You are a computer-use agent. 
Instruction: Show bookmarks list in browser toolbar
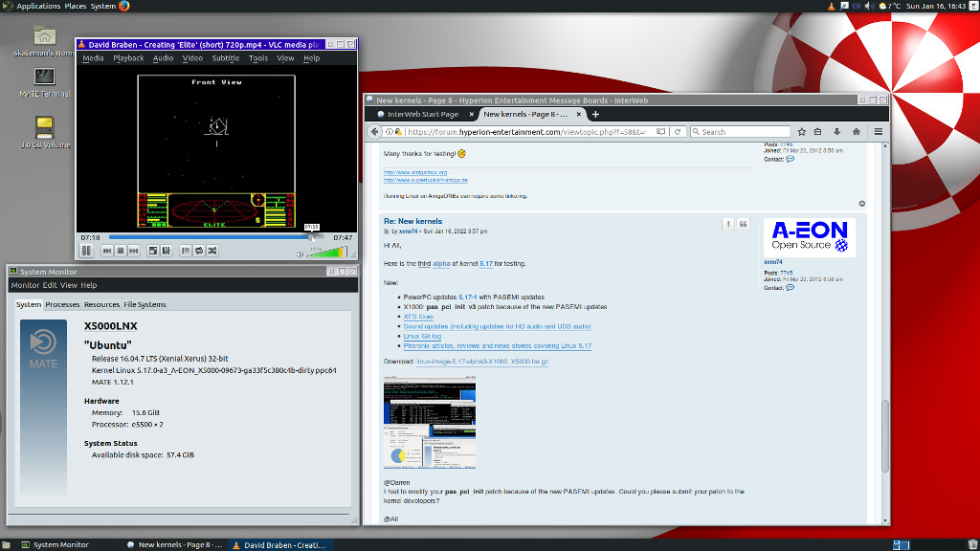click(x=817, y=132)
